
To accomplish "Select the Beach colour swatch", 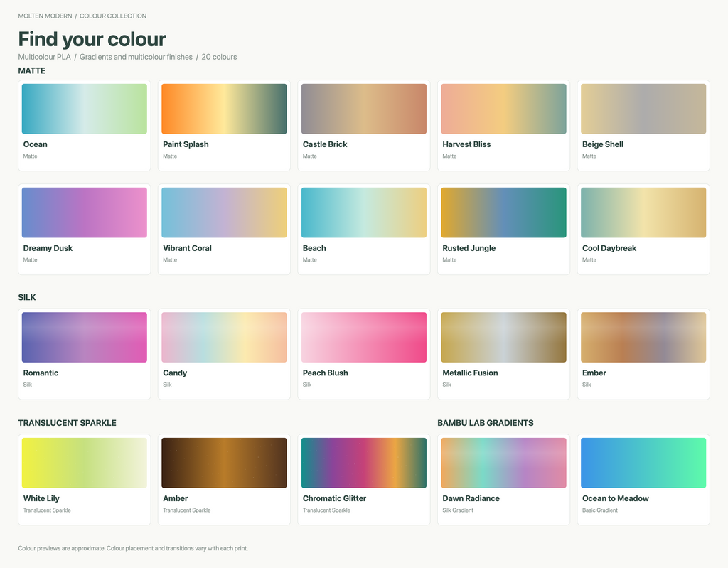I will coord(364,213).
